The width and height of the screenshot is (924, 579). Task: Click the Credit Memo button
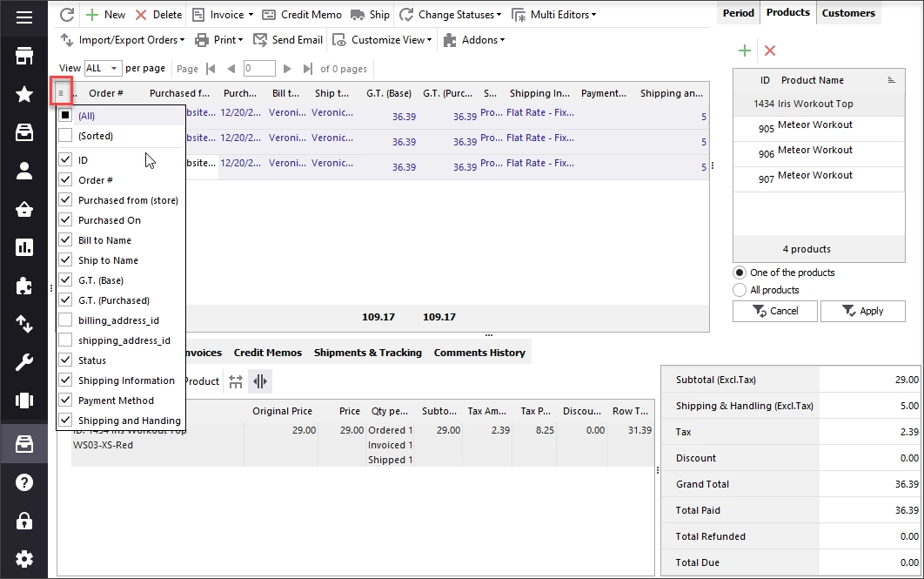302,15
